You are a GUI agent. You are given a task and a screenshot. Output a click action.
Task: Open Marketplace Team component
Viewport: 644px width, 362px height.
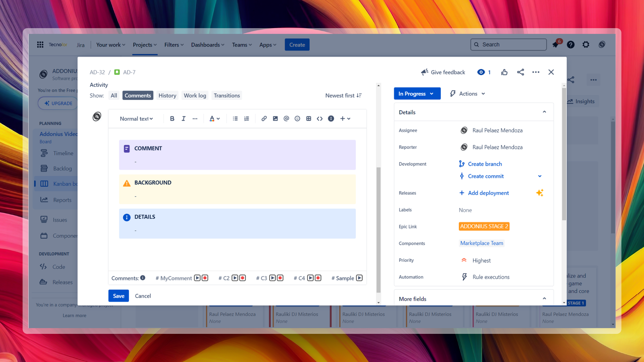482,243
